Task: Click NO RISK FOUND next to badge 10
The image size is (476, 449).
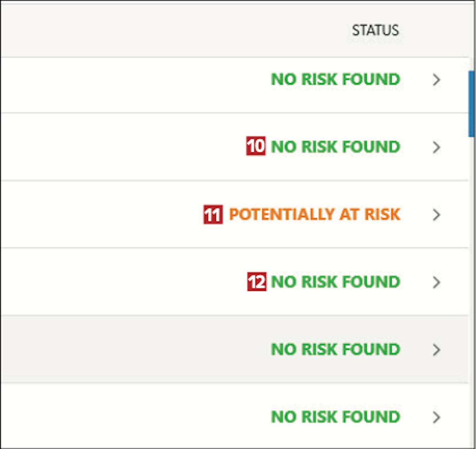Action: click(x=335, y=147)
